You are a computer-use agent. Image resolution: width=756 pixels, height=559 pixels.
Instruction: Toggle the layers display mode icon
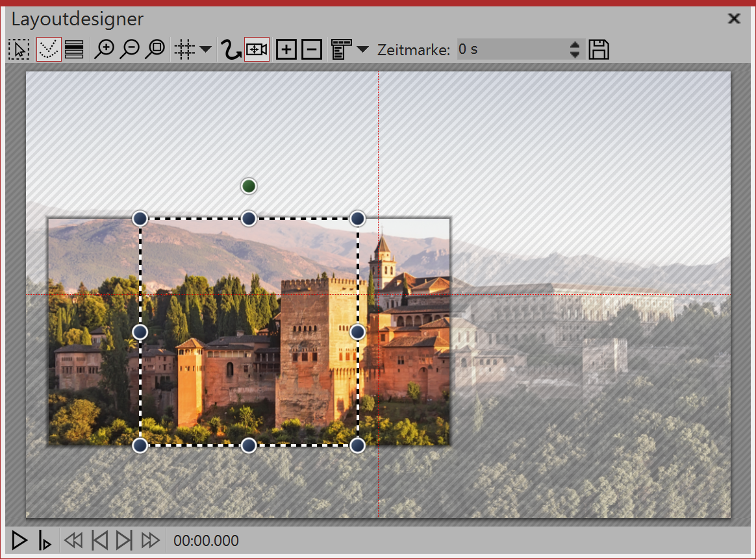coord(73,49)
